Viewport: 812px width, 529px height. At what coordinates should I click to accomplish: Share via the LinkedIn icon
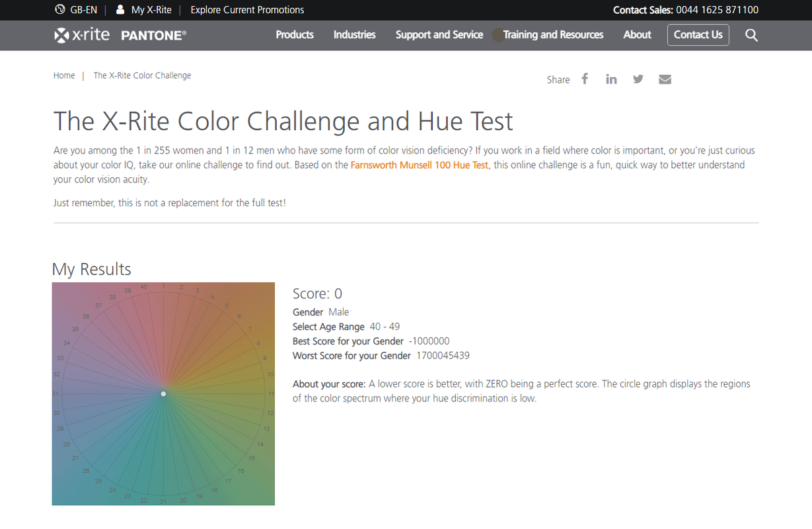click(611, 79)
